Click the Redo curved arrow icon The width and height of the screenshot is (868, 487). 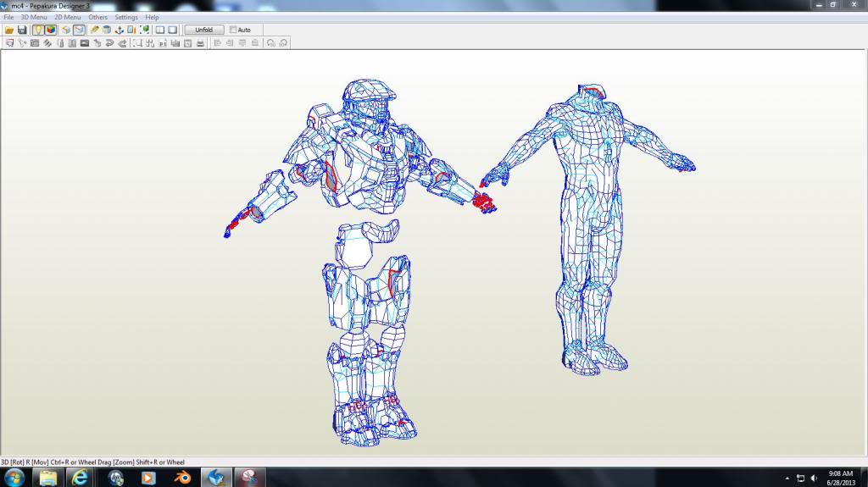tap(122, 43)
